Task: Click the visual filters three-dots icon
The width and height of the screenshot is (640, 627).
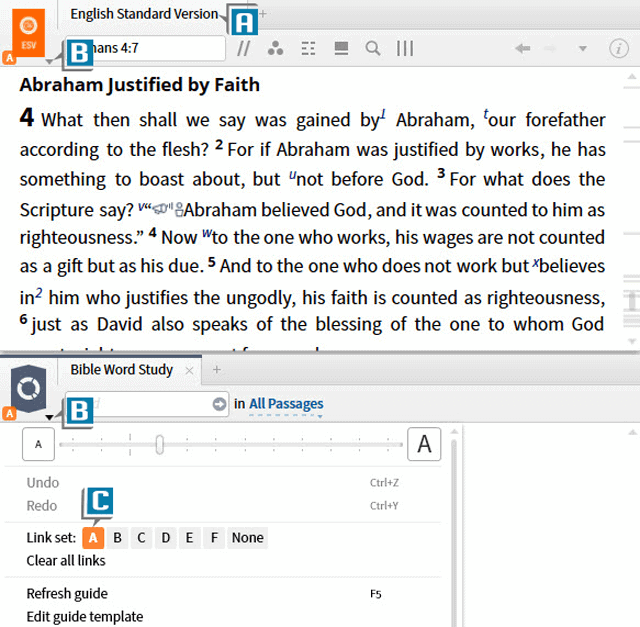Action: point(275,48)
